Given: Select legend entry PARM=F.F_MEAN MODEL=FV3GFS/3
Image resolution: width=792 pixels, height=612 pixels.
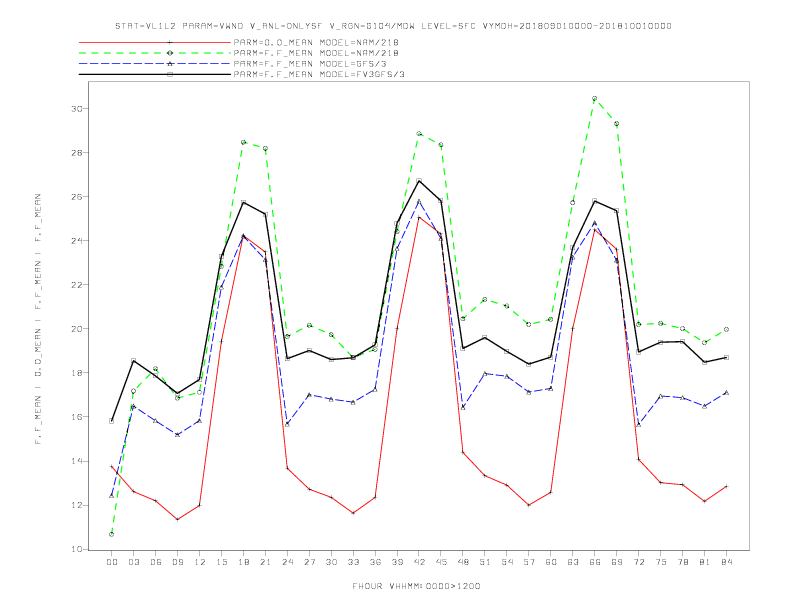Looking at the screenshot, I should pyautogui.click(x=319, y=74).
